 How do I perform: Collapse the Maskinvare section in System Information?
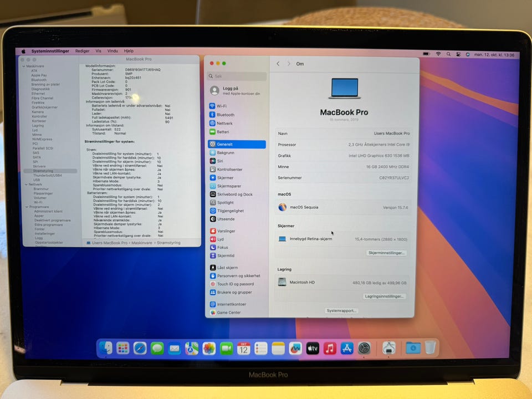[24, 66]
